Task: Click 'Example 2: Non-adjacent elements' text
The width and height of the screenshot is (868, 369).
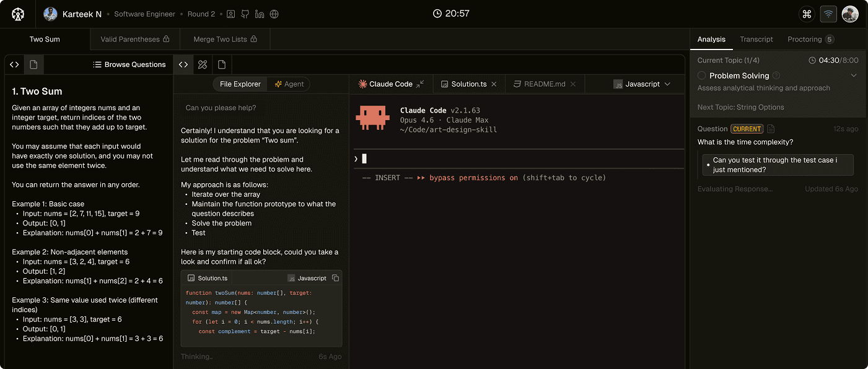Action: (x=70, y=252)
